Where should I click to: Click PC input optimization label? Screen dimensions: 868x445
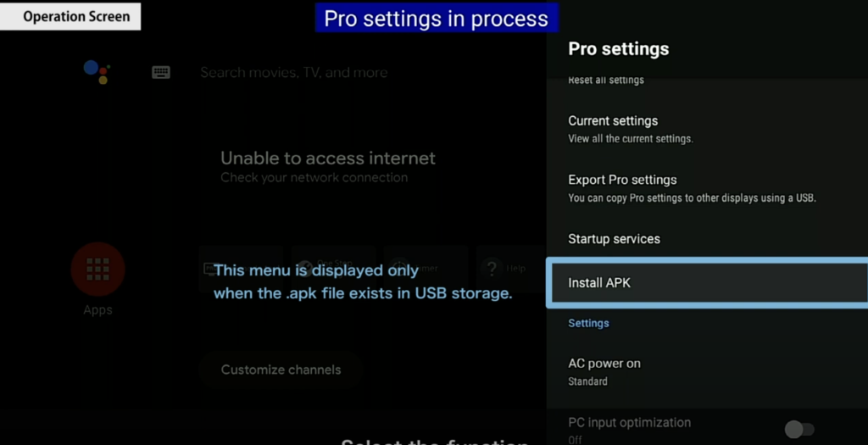pos(630,422)
